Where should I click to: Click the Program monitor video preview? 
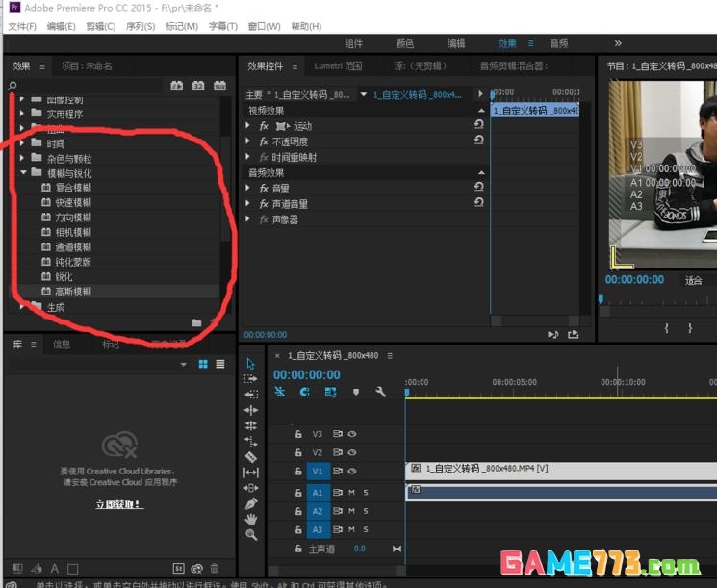coord(662,174)
